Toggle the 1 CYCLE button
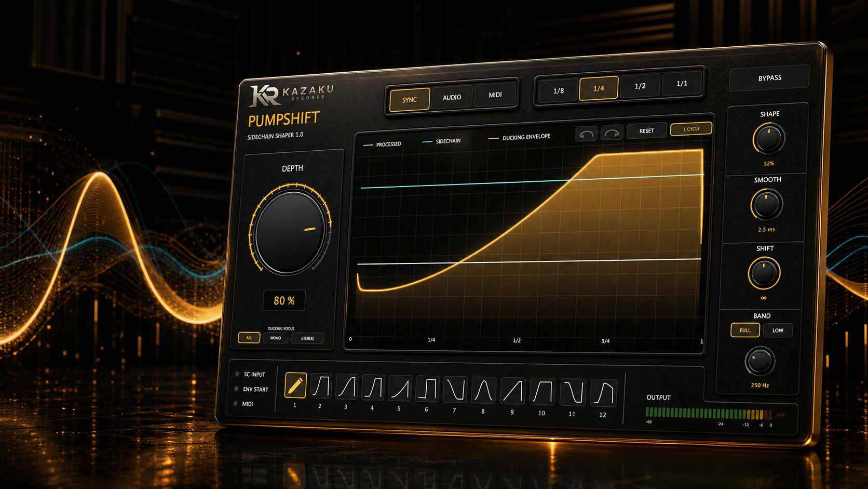 [691, 129]
